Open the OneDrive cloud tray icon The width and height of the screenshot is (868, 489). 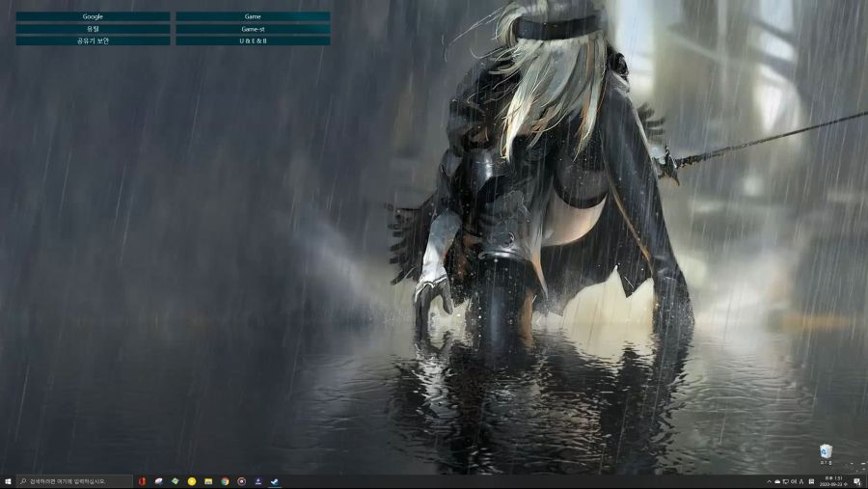[777, 481]
